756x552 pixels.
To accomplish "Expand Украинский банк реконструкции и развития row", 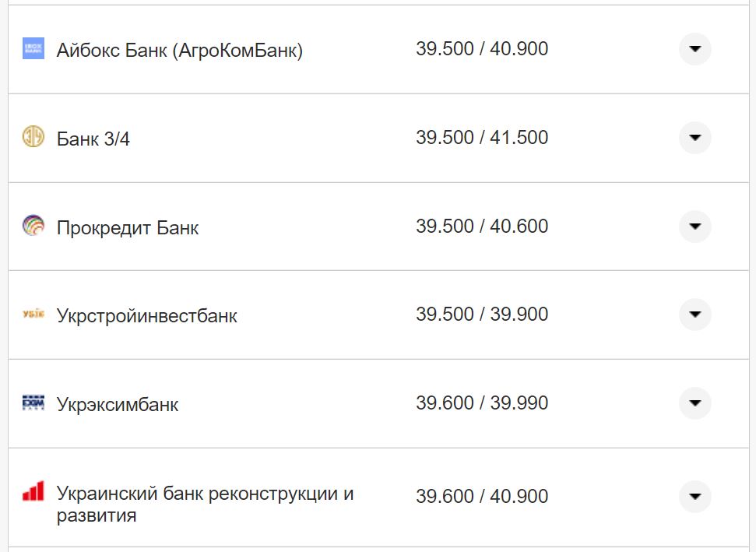I will (694, 496).
